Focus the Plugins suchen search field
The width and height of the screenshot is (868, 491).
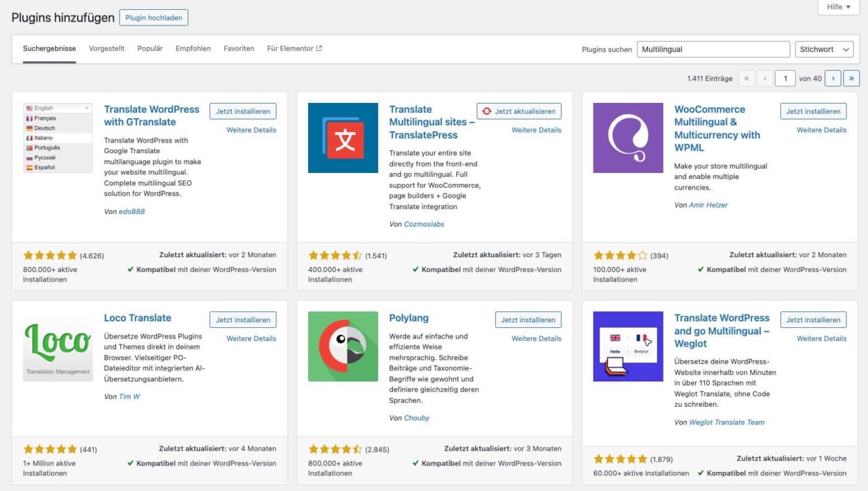coord(714,50)
